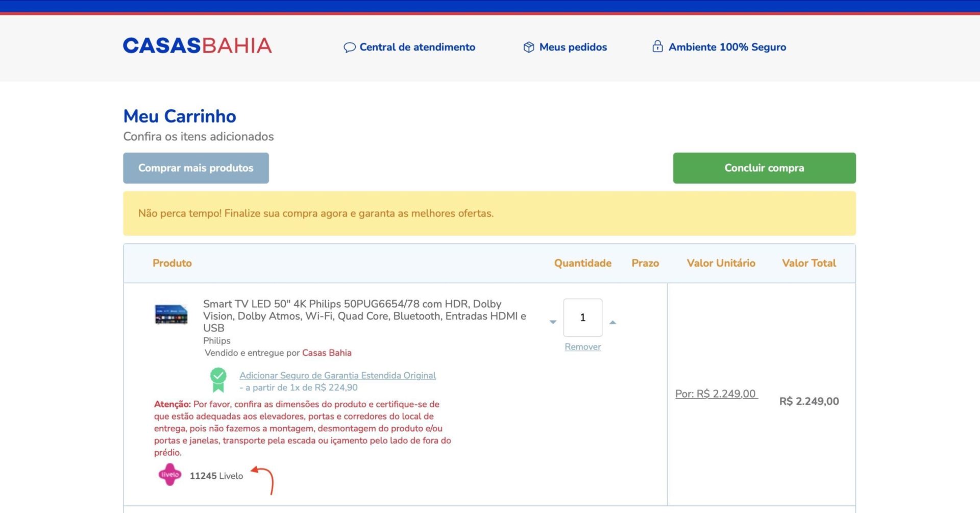Screen dimensions: 980x513
Task: Click the Casas Bahia seller link
Action: (x=327, y=353)
